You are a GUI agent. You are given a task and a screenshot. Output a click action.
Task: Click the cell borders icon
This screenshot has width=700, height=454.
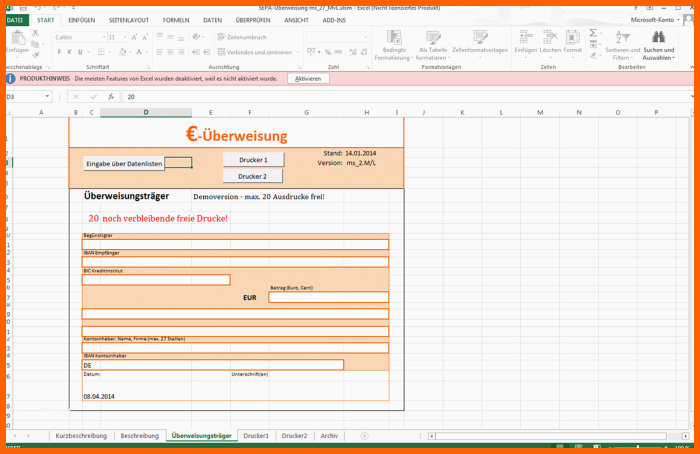coord(101,52)
